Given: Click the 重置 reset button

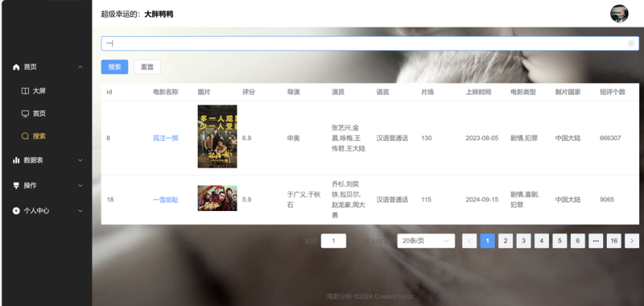Looking at the screenshot, I should coord(147,67).
